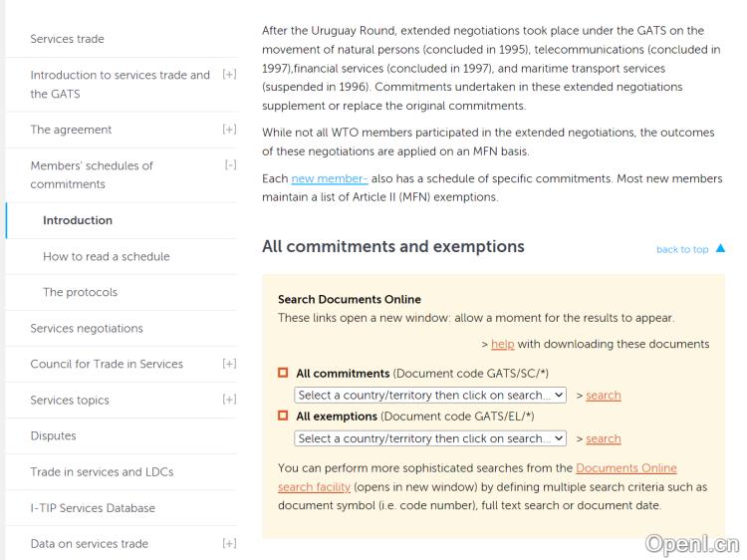
Task: Expand Introduction to services trade and the GATS
Action: pyautogui.click(x=229, y=75)
